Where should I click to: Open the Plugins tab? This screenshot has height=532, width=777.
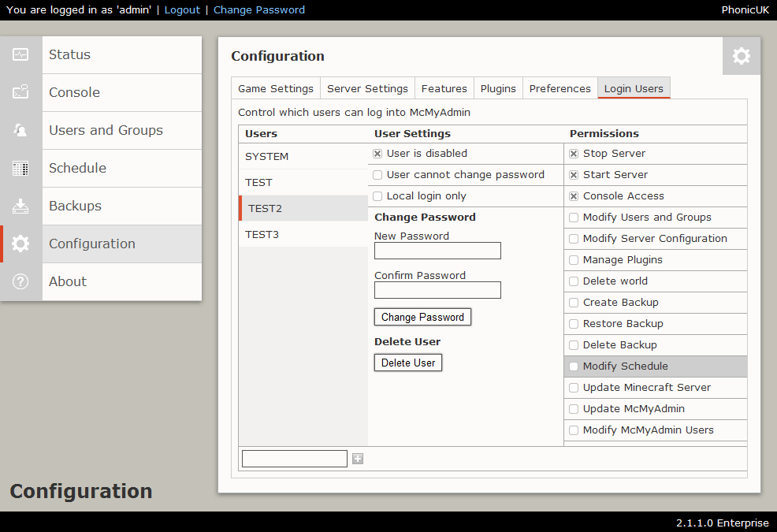pos(498,88)
